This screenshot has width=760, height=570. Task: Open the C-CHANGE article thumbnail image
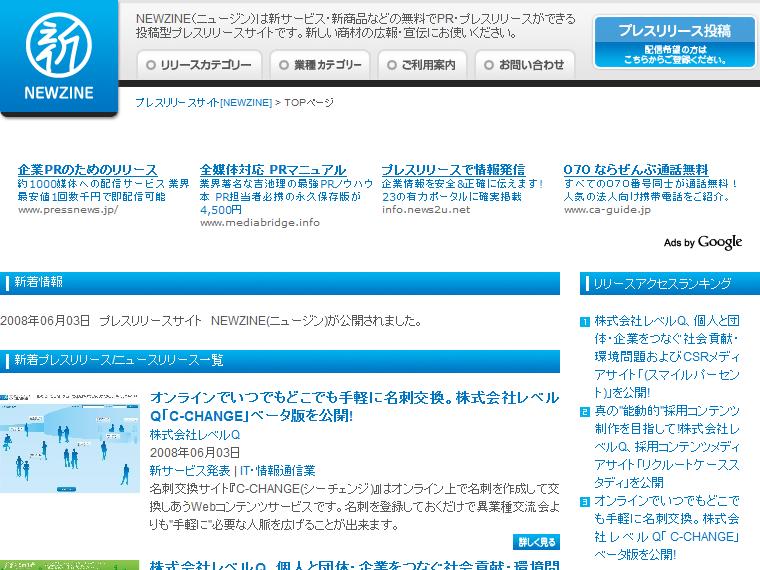(x=70, y=443)
